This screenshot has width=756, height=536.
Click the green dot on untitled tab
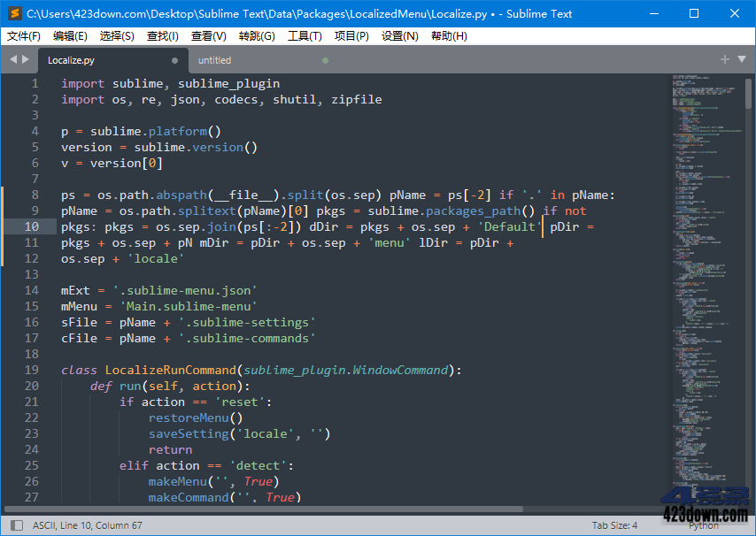tap(324, 60)
